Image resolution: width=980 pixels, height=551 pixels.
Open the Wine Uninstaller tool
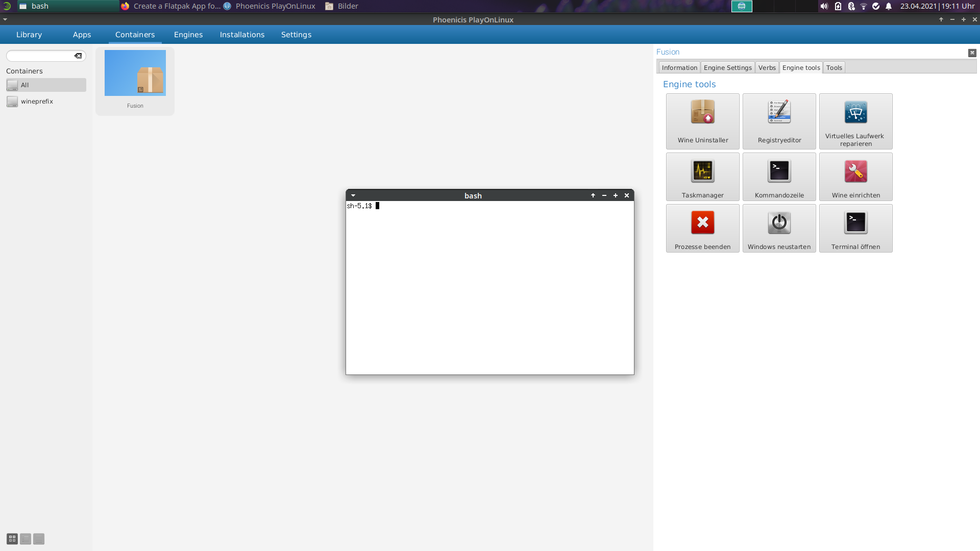[702, 121]
